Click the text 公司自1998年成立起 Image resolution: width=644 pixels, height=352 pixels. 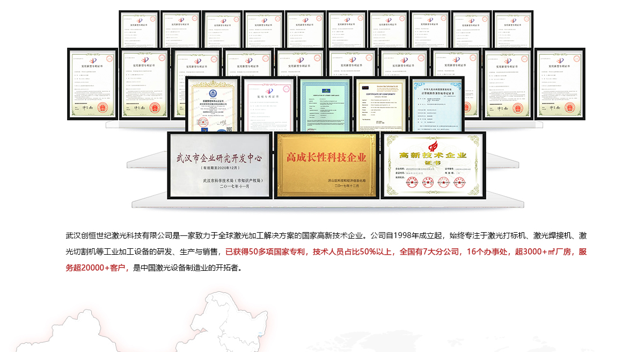(406, 235)
